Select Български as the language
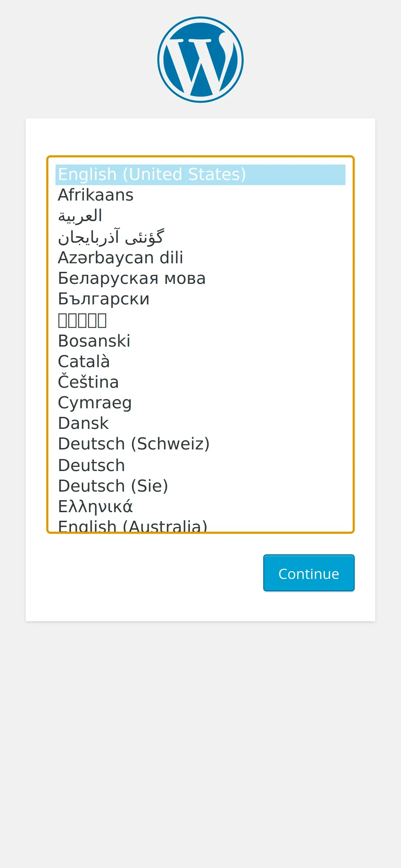 pos(104,299)
